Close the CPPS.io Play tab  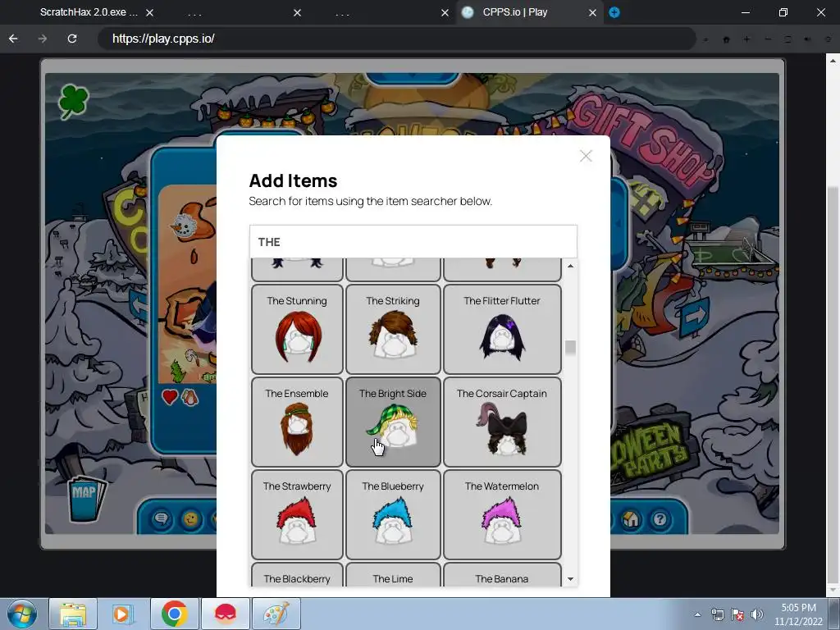pyautogui.click(x=592, y=12)
